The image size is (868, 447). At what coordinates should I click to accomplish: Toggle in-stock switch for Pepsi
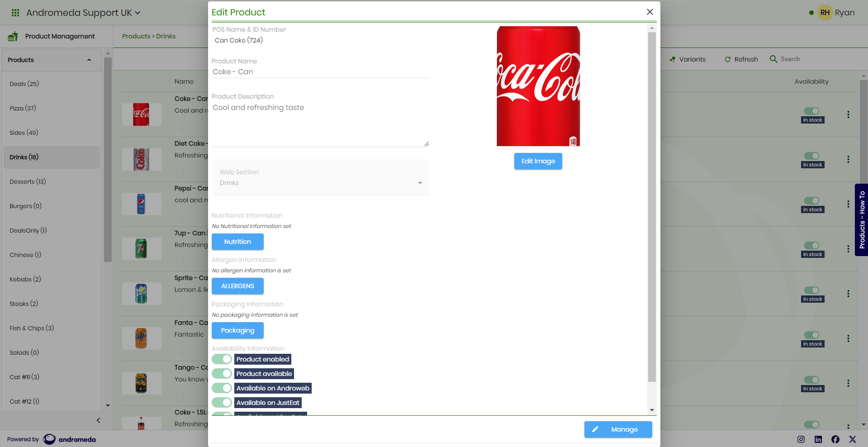click(x=811, y=200)
